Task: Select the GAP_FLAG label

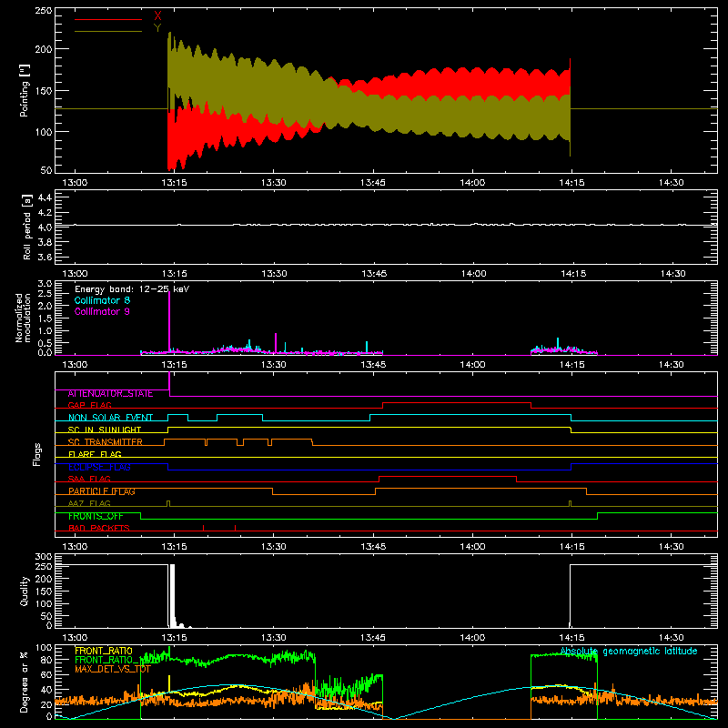Action: coord(89,405)
